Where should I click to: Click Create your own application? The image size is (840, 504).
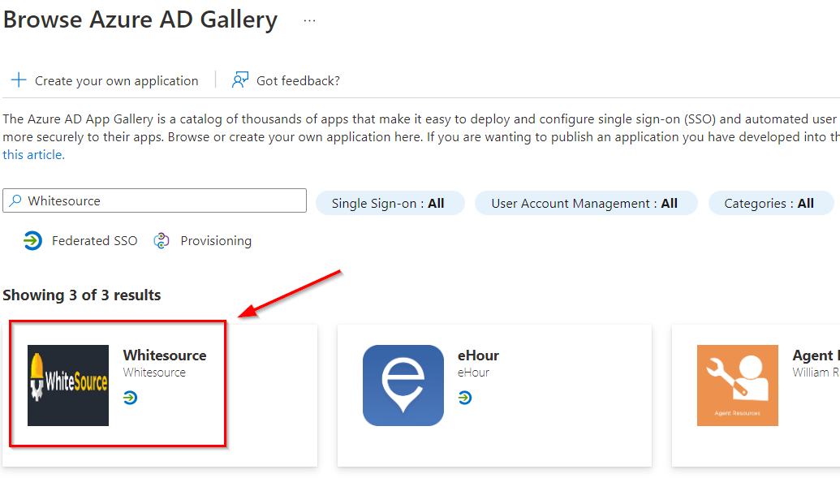coord(116,81)
